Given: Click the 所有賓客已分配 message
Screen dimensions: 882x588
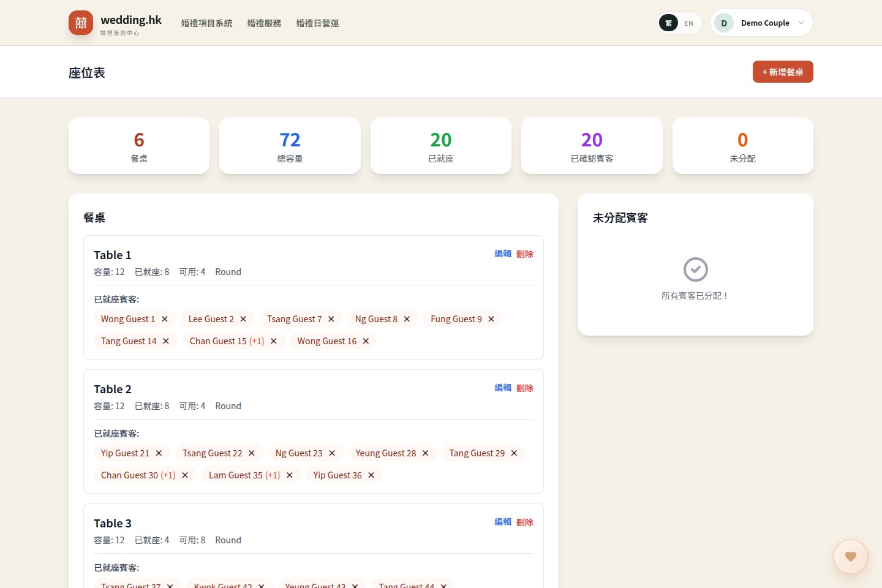Looking at the screenshot, I should pos(695,296).
